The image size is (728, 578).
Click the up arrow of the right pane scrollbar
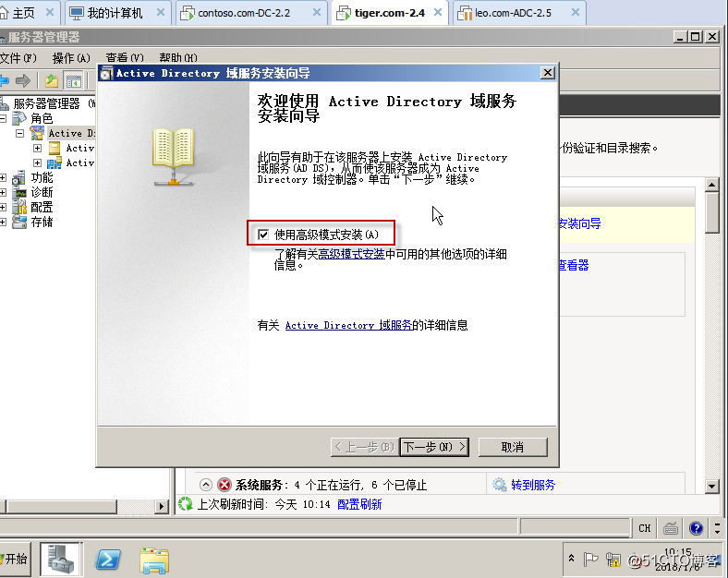pyautogui.click(x=711, y=185)
